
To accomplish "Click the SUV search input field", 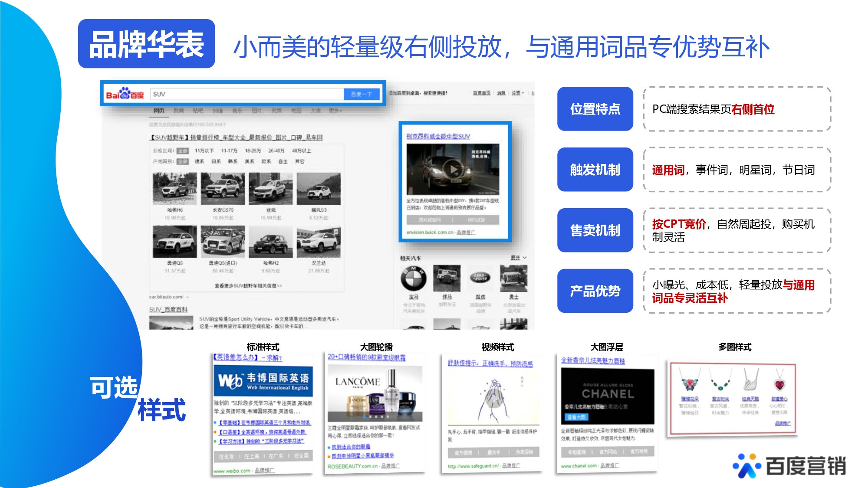I will pyautogui.click(x=247, y=94).
